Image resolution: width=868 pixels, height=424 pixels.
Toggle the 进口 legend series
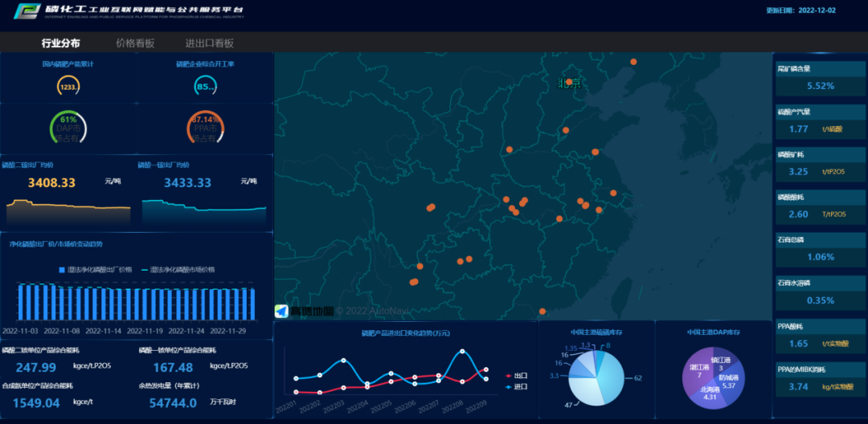[x=516, y=386]
